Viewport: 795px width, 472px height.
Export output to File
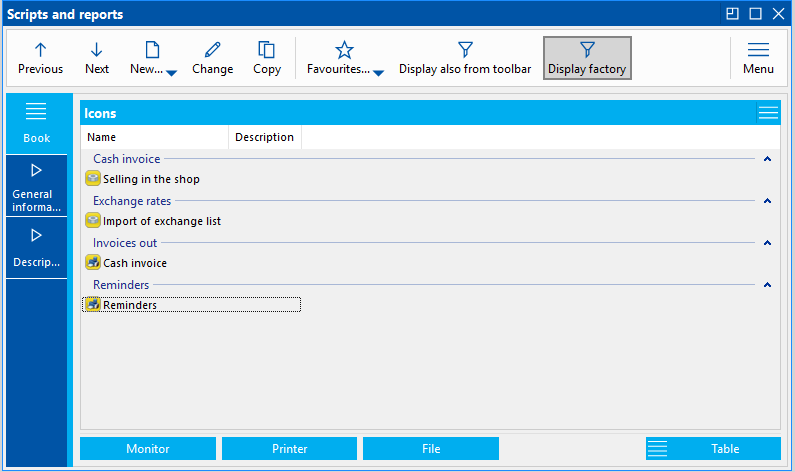click(x=431, y=449)
